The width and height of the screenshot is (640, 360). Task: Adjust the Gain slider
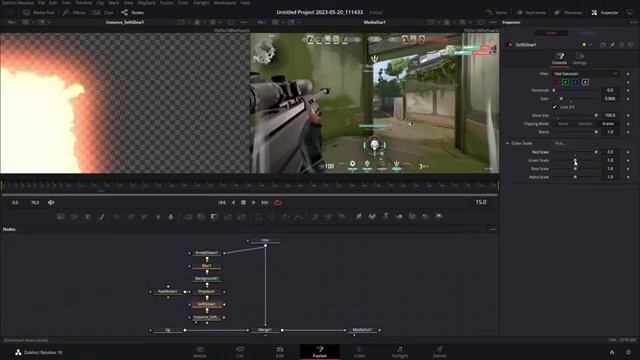(x=576, y=99)
